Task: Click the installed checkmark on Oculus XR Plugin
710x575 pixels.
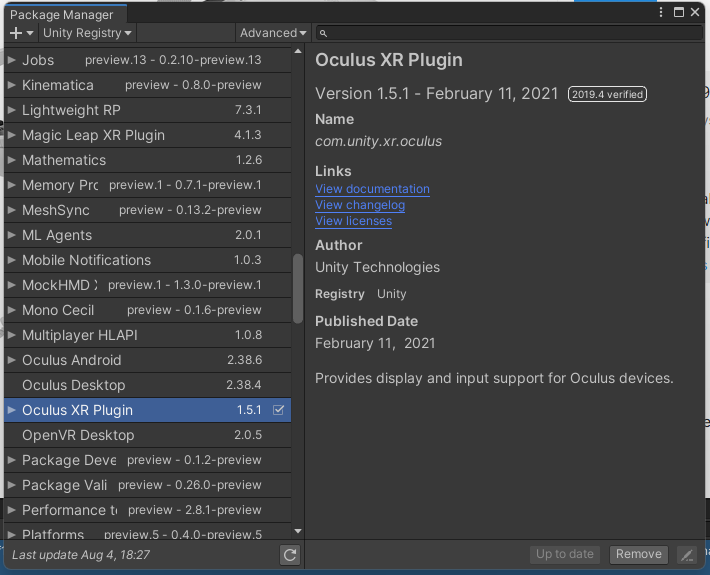Action: 278,410
